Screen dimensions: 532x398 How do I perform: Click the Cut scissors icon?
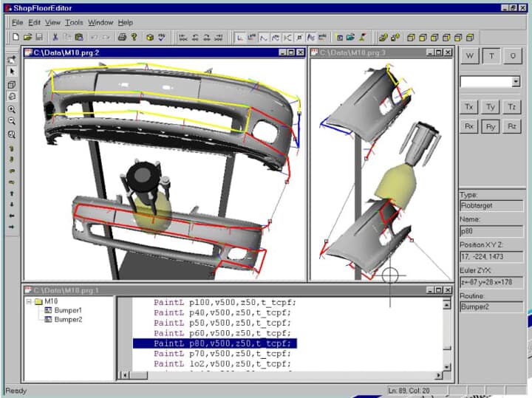55,36
